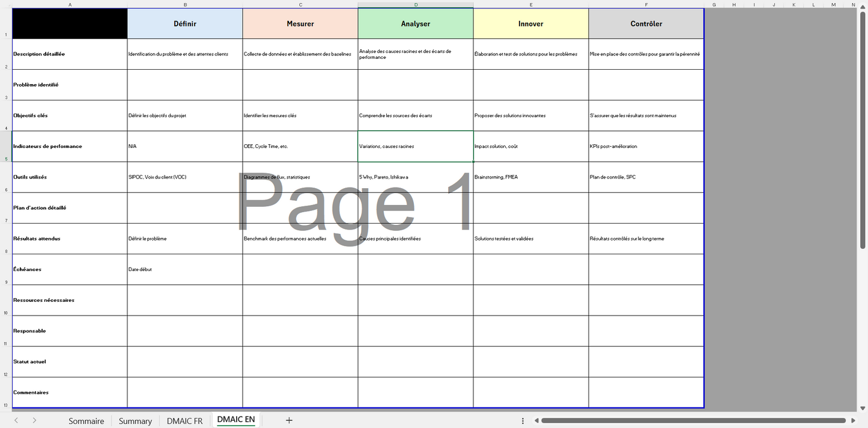The height and width of the screenshot is (428, 868).
Task: Click the previous sheet navigation arrow
Action: pyautogui.click(x=16, y=420)
